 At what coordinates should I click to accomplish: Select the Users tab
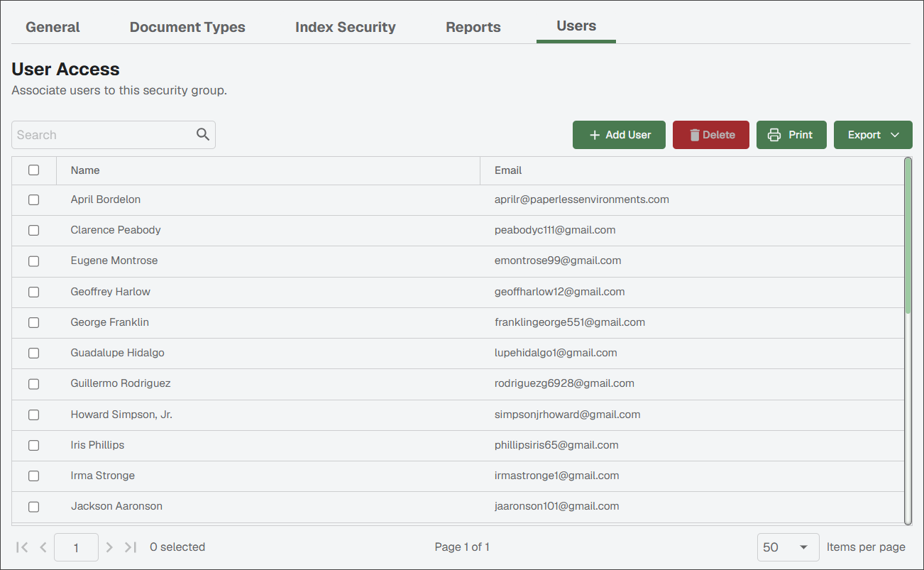coord(576,26)
